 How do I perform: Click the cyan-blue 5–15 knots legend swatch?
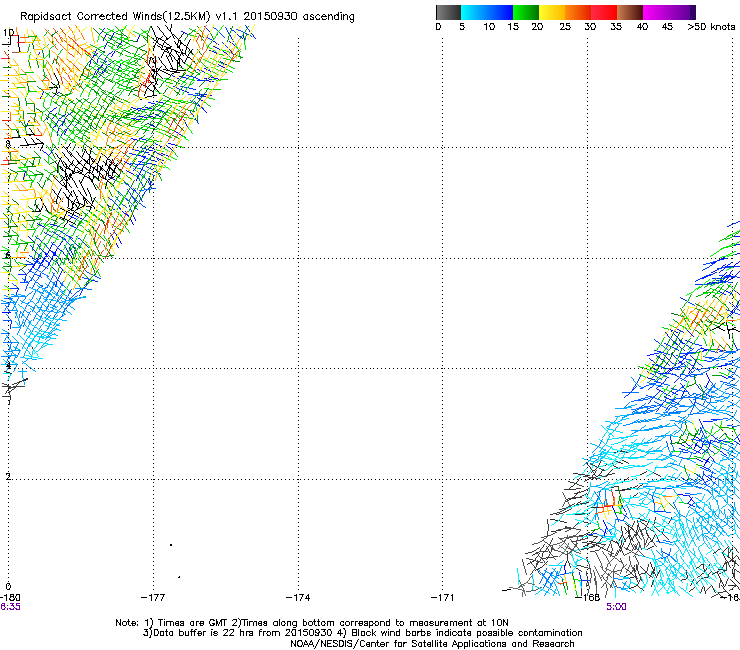[x=487, y=12]
